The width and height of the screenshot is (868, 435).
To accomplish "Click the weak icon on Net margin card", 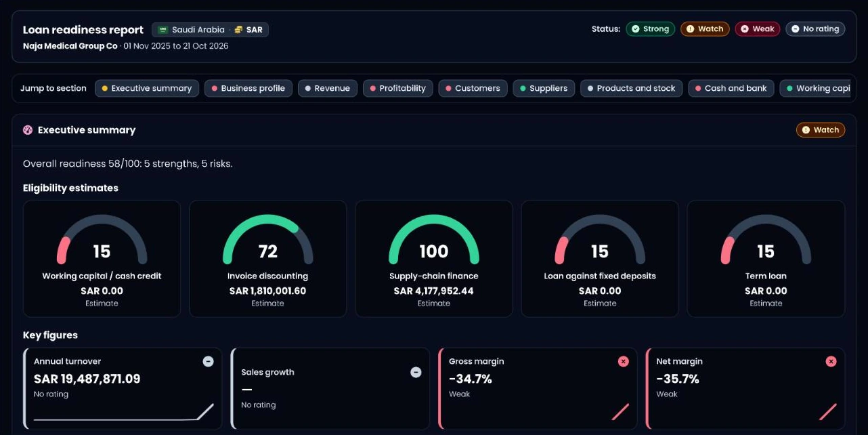I will pyautogui.click(x=831, y=362).
